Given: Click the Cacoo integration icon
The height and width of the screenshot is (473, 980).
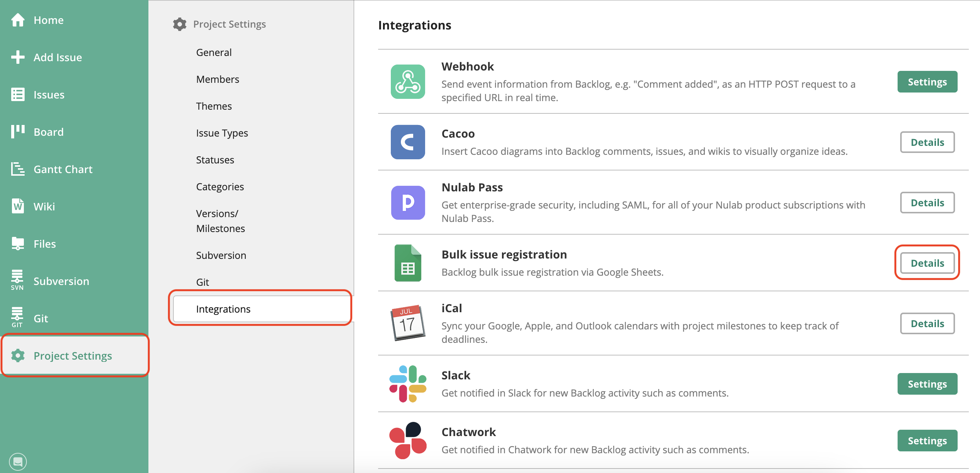Looking at the screenshot, I should [408, 142].
